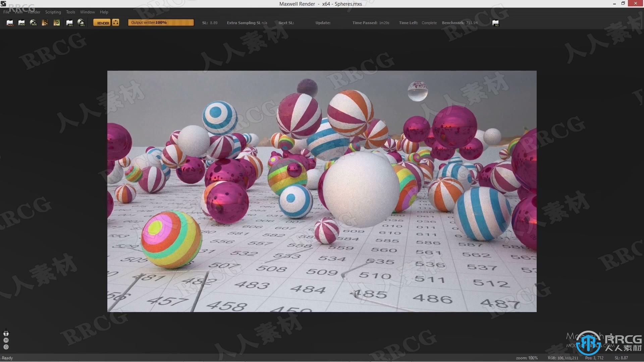Minimize the Maxwell Render window
This screenshot has width=644, height=362.
click(x=614, y=4)
